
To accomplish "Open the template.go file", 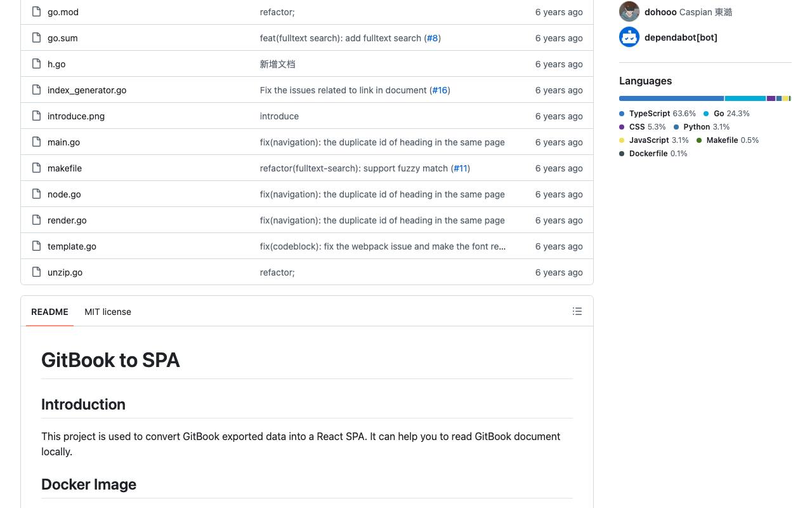I will (72, 246).
